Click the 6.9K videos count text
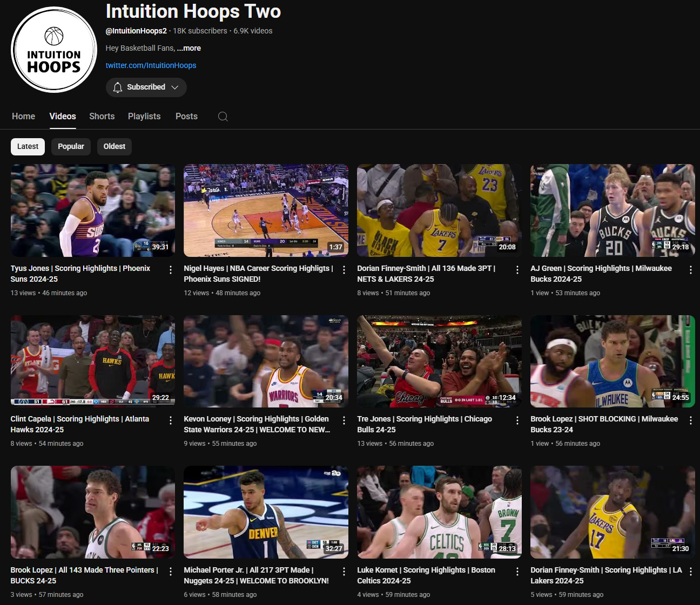 253,31
